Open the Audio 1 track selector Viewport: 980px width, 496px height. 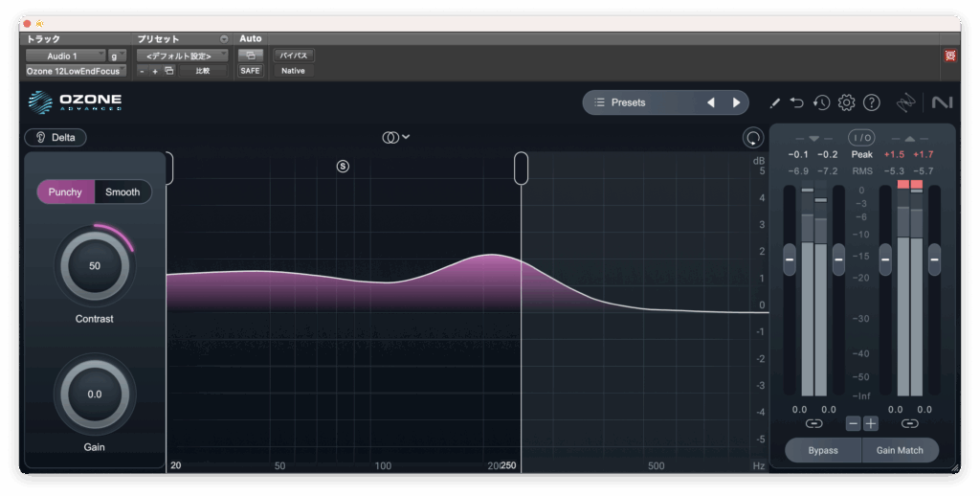coord(65,56)
